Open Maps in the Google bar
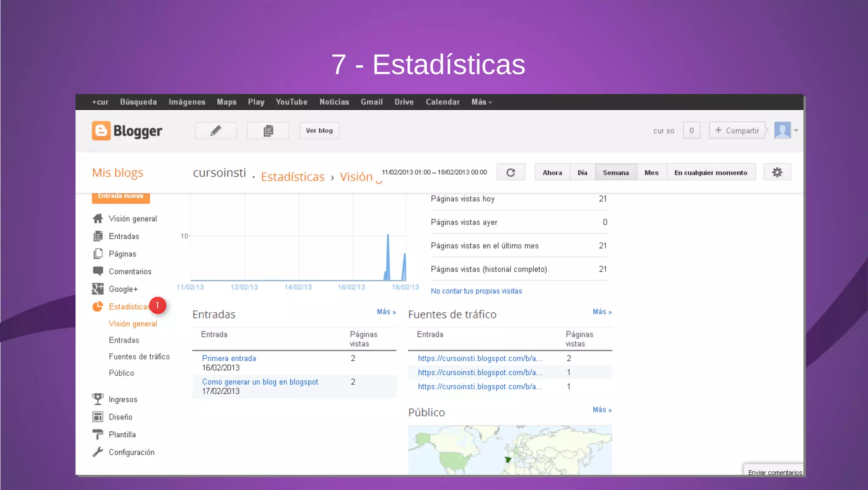 (x=227, y=102)
